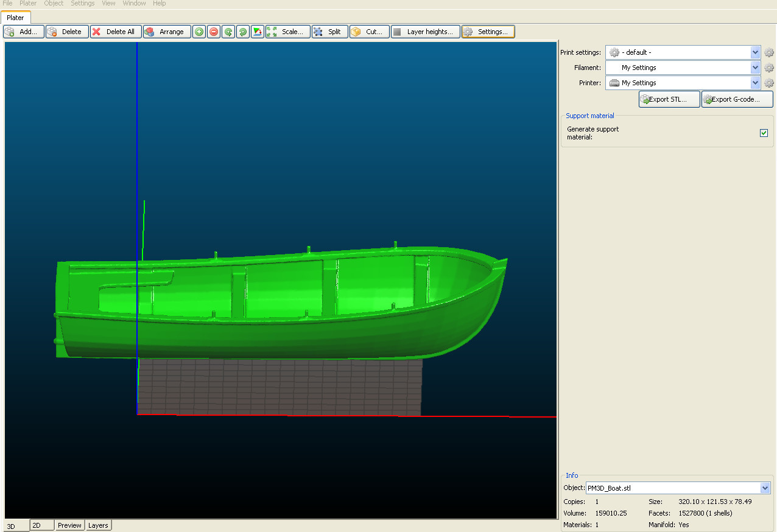777x532 pixels.
Task: Open the Object dropdown showing PM3D_Boat.stl
Action: tap(765, 488)
